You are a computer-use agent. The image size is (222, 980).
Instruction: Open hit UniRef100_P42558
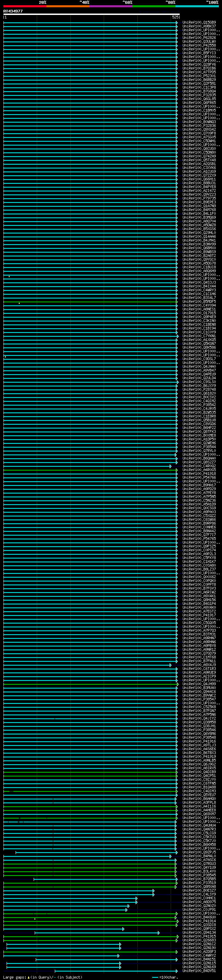199,45
